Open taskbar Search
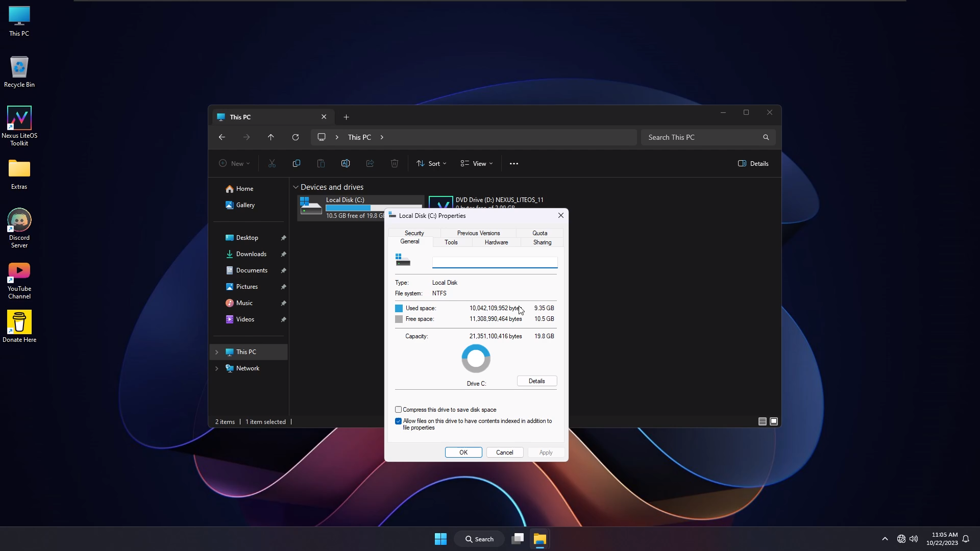This screenshot has height=551, width=980. (x=480, y=539)
